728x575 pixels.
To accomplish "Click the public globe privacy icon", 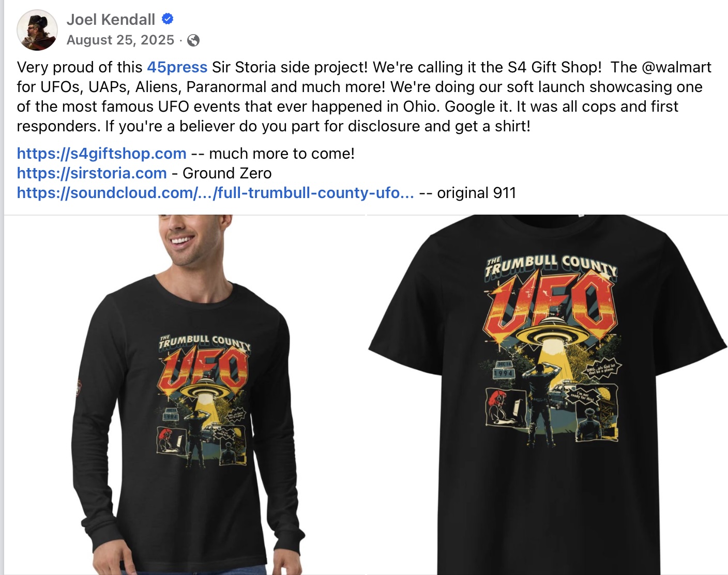I will (x=193, y=40).
